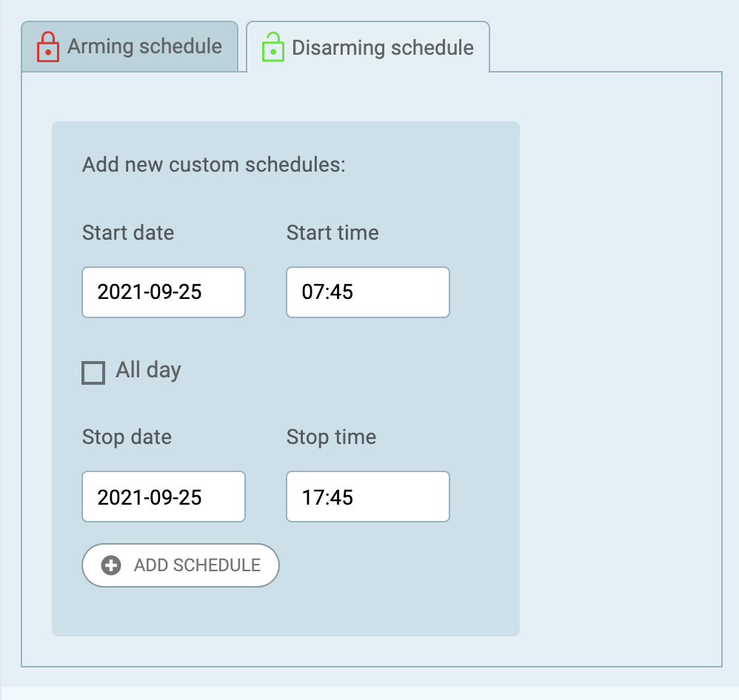Screen dimensions: 739x700
Task: Click the 'Arming schedule' tab text
Action: 144,46
